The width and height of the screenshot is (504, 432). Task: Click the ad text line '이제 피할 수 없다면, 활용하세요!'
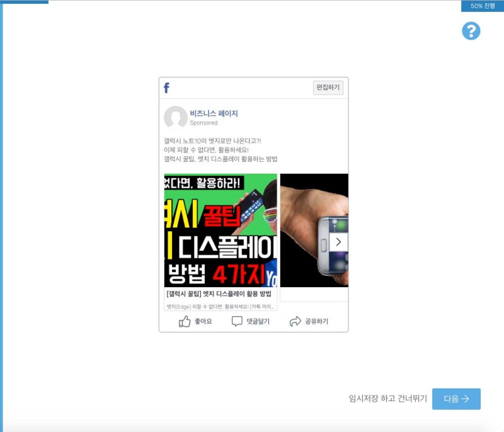point(206,150)
